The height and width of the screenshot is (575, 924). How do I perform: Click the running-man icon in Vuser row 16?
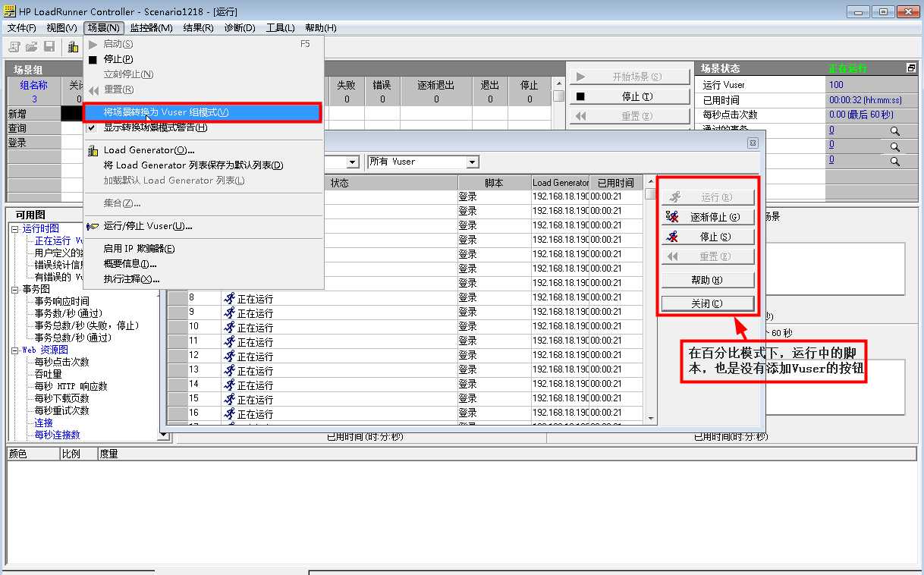click(x=230, y=413)
